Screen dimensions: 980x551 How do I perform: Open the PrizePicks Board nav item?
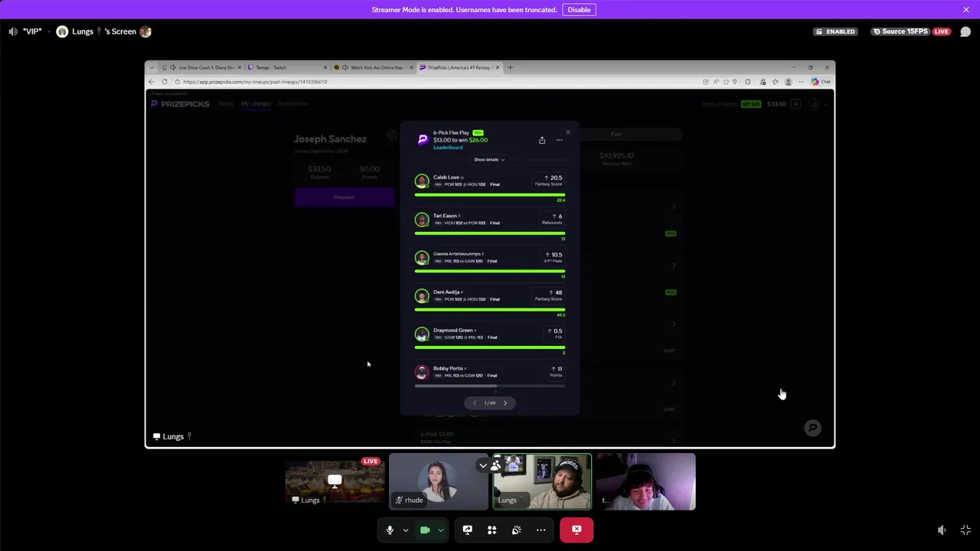click(226, 104)
